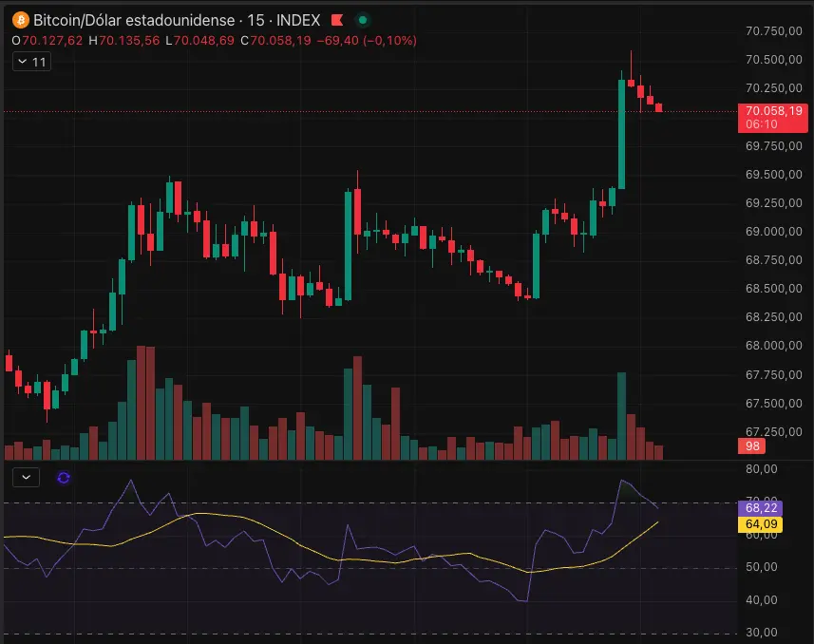This screenshot has width=814, height=644.
Task: Open symbol title Bitcoin/Dólar estadounidense
Action: tap(134, 20)
